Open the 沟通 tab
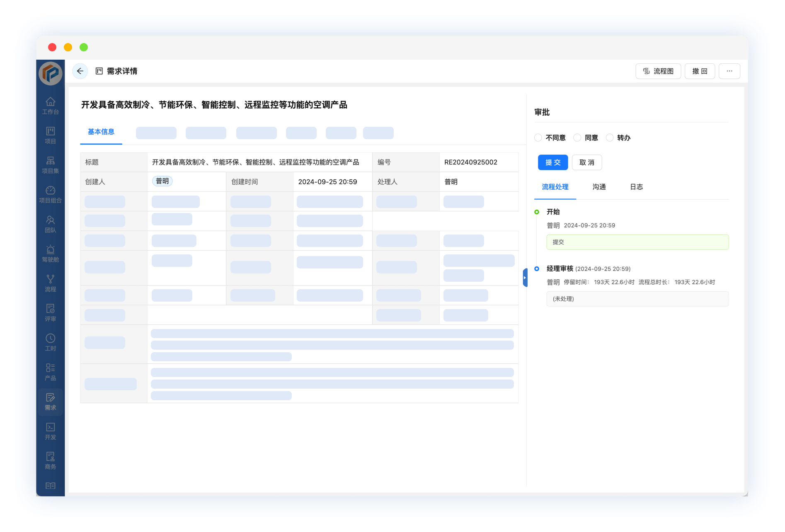The image size is (785, 532). [x=599, y=187]
